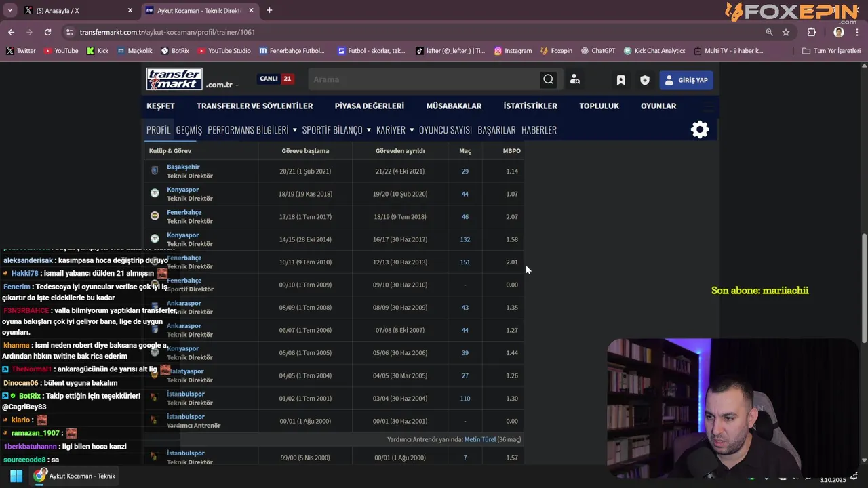Click the Giriş Yap button
Viewport: 868px width, 488px height.
click(x=686, y=80)
